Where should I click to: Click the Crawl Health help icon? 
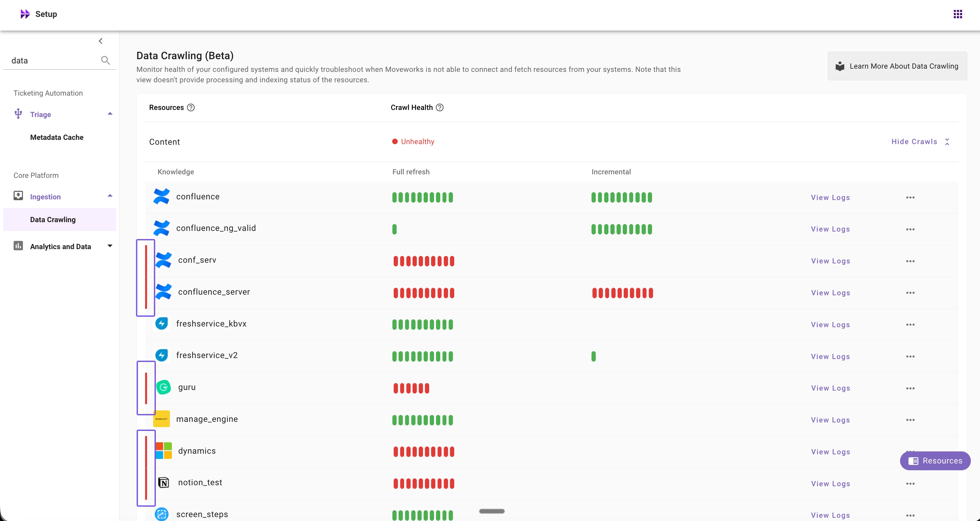coord(439,108)
